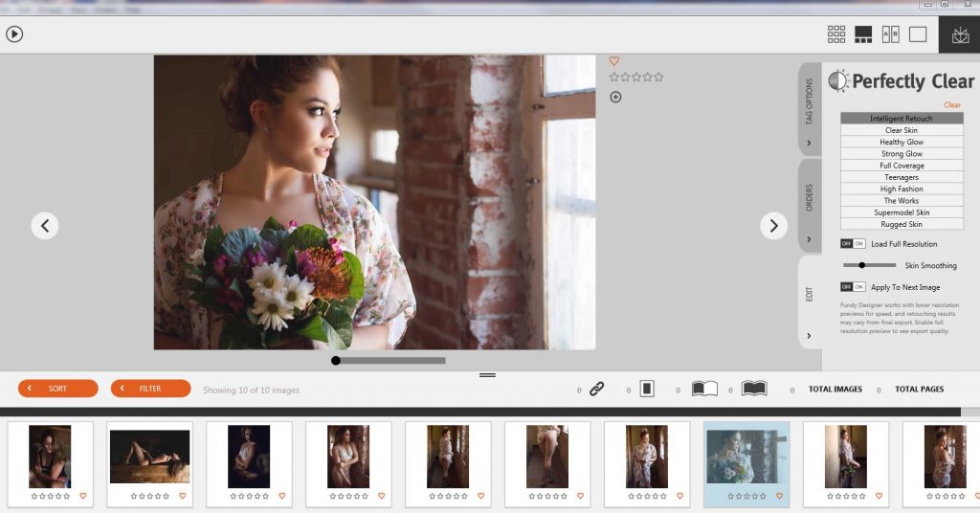The image size is (980, 513).
Task: Start the slideshow play button
Action: pos(14,33)
